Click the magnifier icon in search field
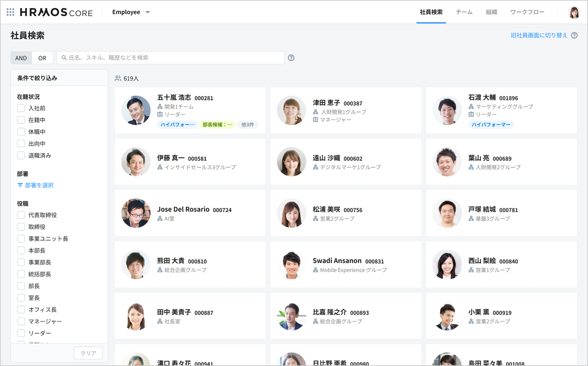Image resolution: width=588 pixels, height=366 pixels. coord(64,58)
